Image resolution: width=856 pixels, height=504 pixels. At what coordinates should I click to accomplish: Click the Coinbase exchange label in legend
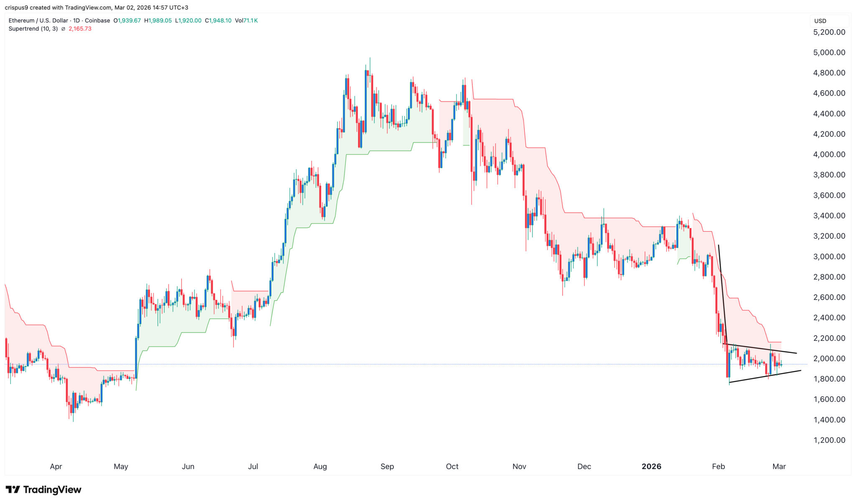tap(97, 20)
